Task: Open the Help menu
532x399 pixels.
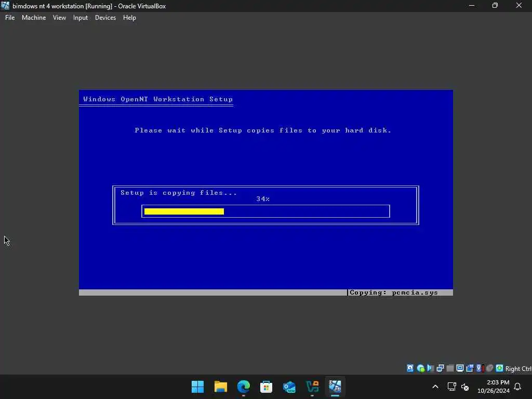Action: 129,18
